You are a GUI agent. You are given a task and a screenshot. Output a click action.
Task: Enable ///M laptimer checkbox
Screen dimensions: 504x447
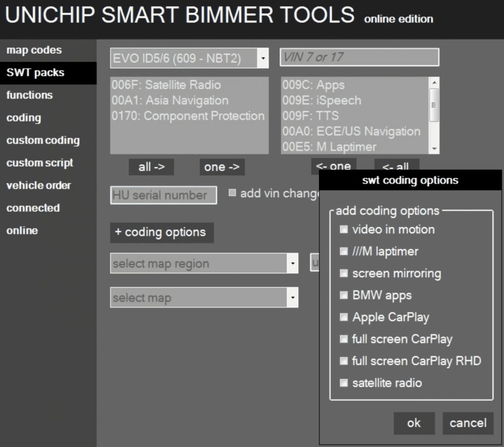point(344,251)
